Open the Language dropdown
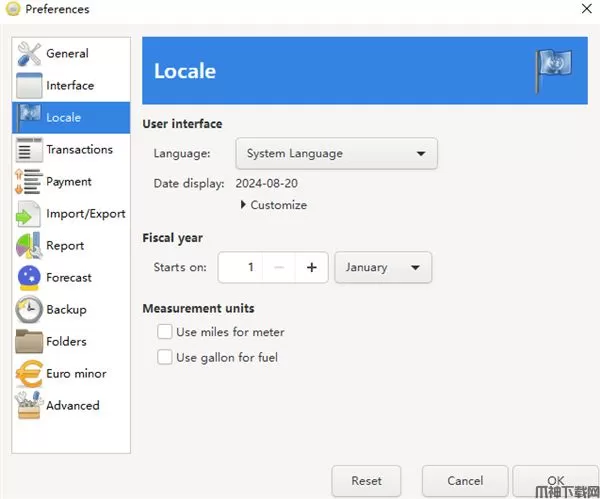The height and width of the screenshot is (499, 600). [x=336, y=153]
